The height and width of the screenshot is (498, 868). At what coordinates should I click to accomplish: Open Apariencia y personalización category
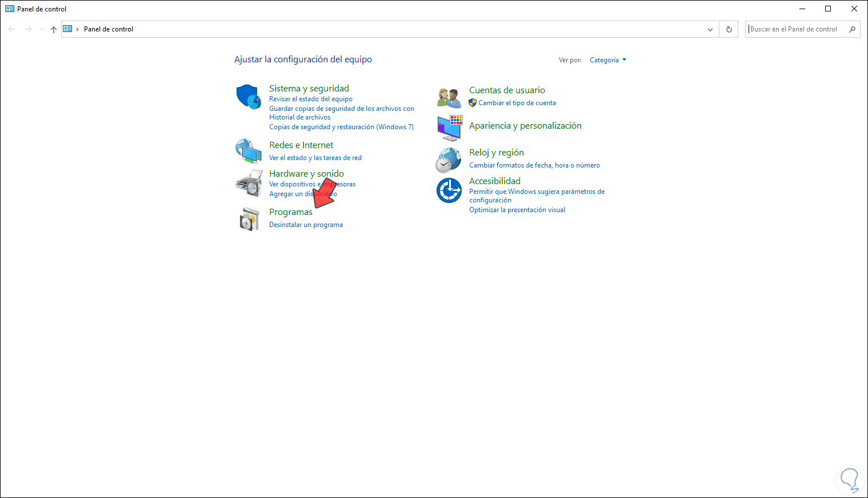(x=526, y=126)
